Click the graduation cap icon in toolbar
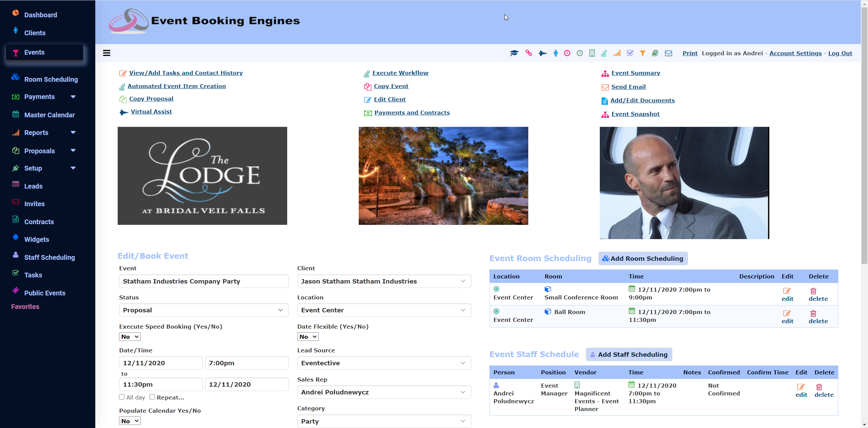Viewport: 868px width, 428px height. (x=514, y=53)
